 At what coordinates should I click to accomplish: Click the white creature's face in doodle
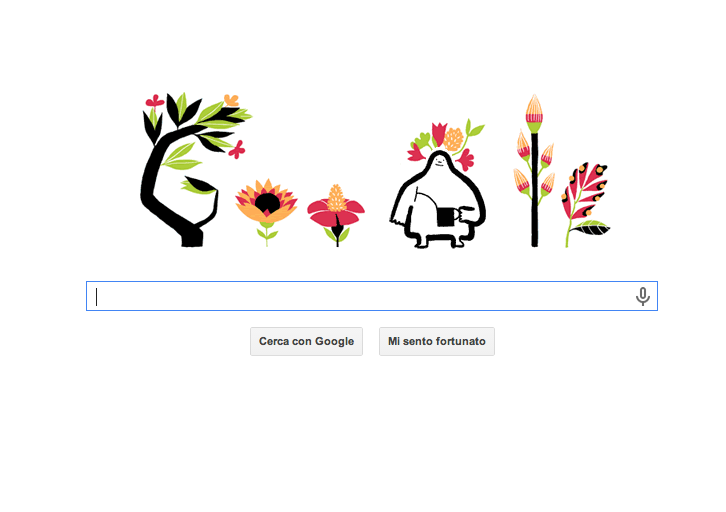coord(439,162)
